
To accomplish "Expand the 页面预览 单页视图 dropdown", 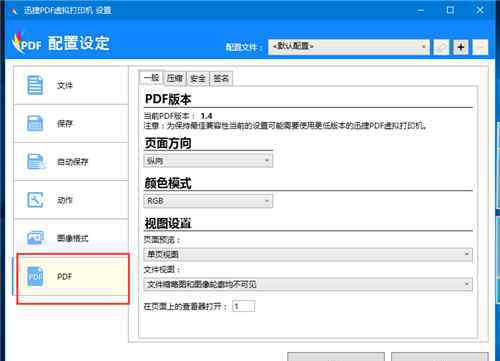I will tap(308, 254).
